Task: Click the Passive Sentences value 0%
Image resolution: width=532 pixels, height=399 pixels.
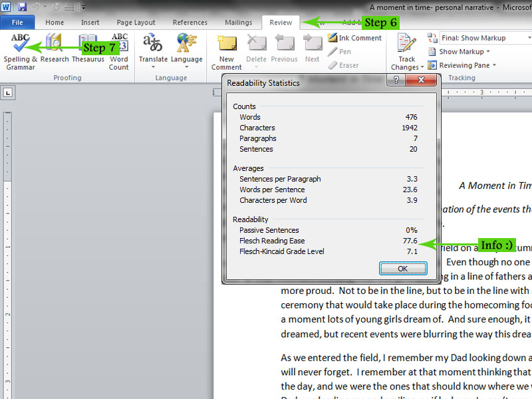Action: (x=412, y=230)
